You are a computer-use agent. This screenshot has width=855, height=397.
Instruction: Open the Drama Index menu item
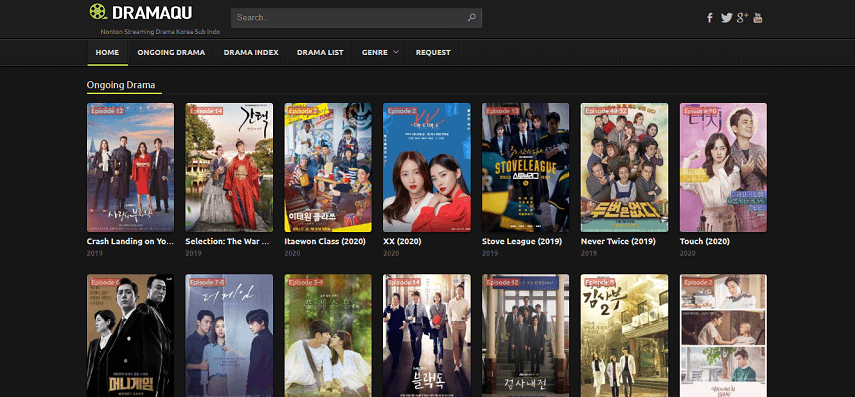[x=251, y=52]
